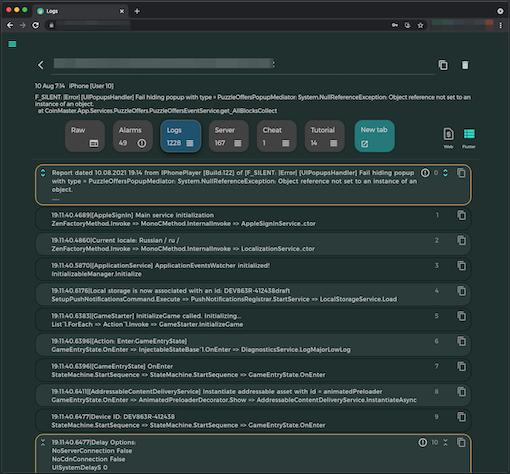510x474 pixels.
Task: Delete the report with the trash icon
Action: click(465, 65)
